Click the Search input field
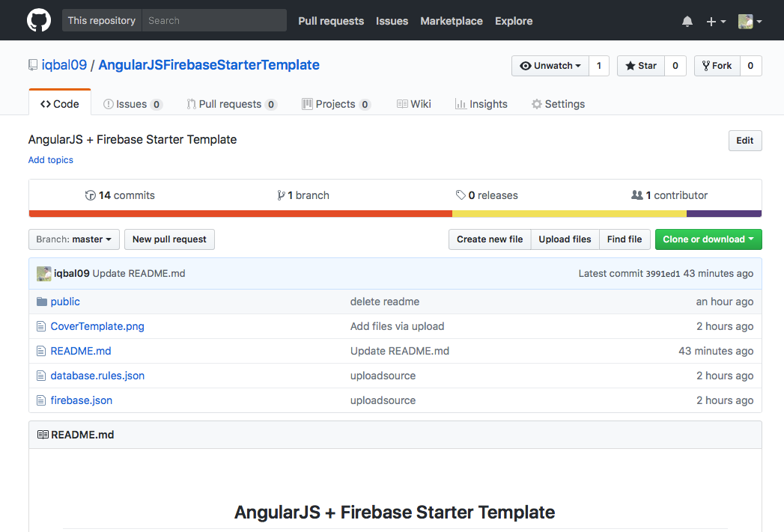The height and width of the screenshot is (532, 784). coord(214,20)
